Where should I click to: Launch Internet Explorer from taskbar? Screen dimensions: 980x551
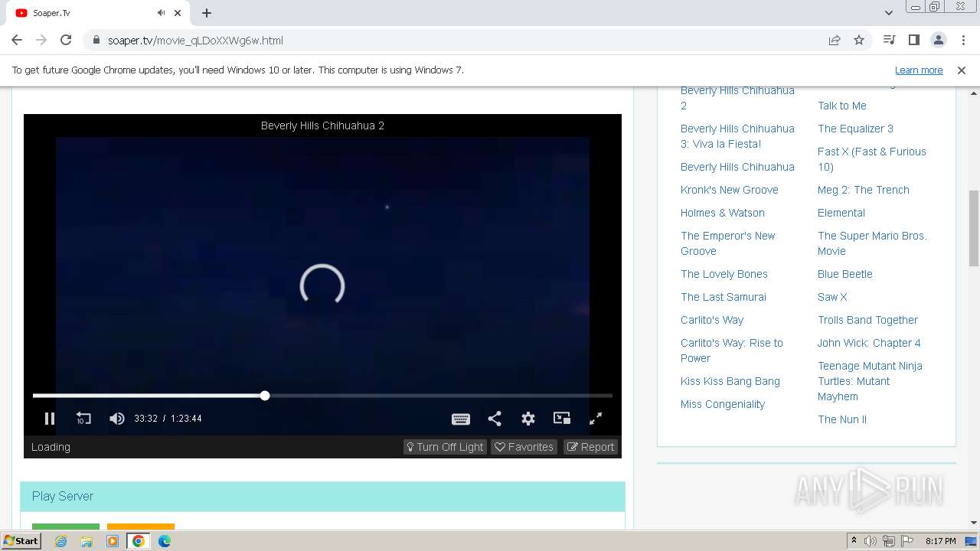click(x=60, y=541)
